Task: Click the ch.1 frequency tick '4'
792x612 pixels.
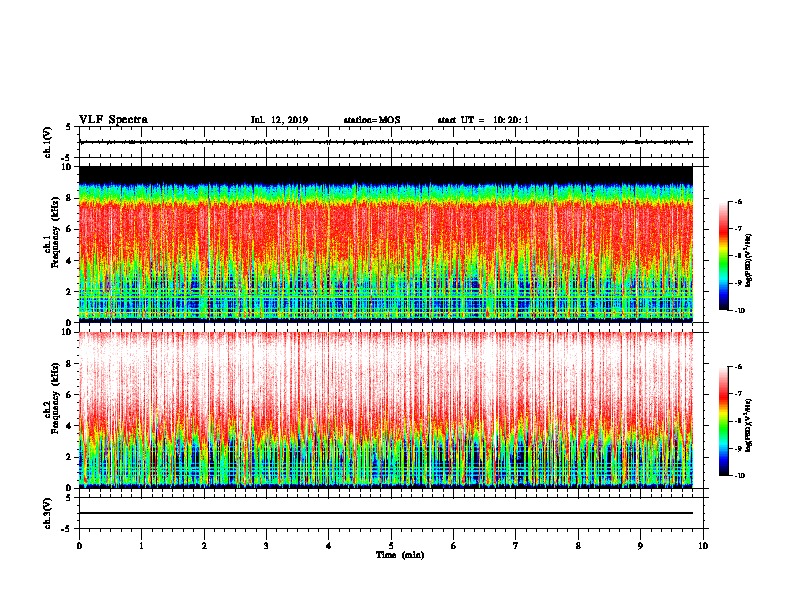Action: click(70, 261)
